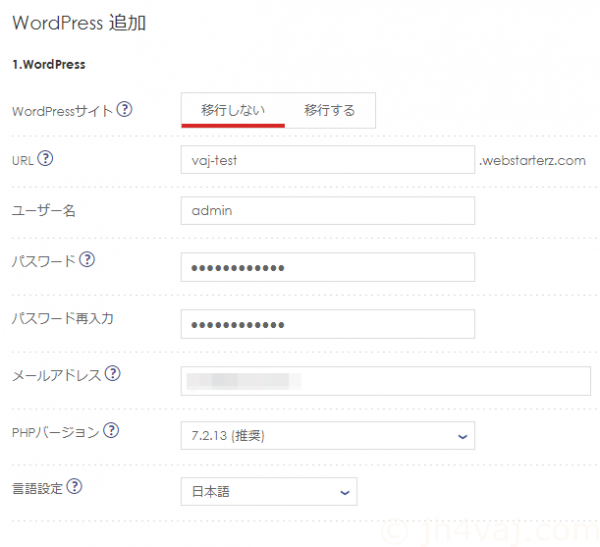Click the PHPバージョン help icon
Viewport: 600px width, 547px height.
coord(112,431)
